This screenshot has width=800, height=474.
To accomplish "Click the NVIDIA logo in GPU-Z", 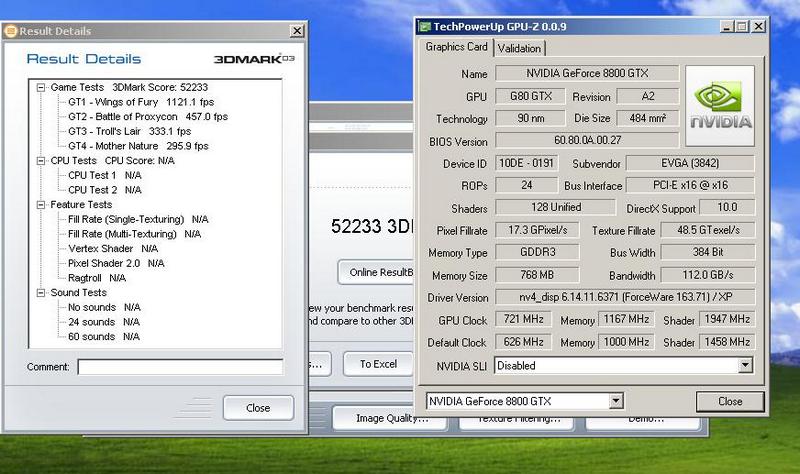I will (720, 106).
